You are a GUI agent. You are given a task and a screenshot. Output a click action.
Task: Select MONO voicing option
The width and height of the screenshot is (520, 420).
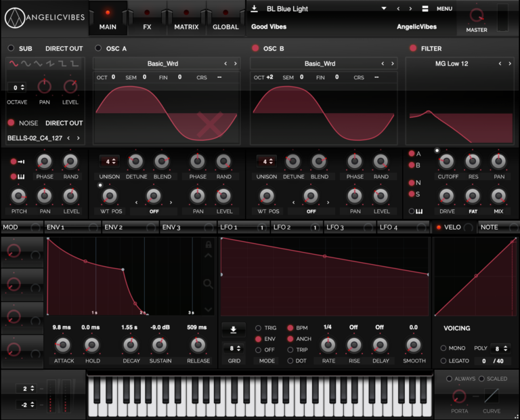[443, 348]
